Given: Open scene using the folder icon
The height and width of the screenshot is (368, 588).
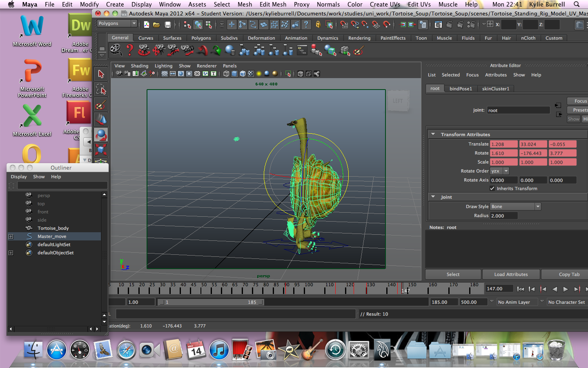Looking at the screenshot, I should point(156,25).
